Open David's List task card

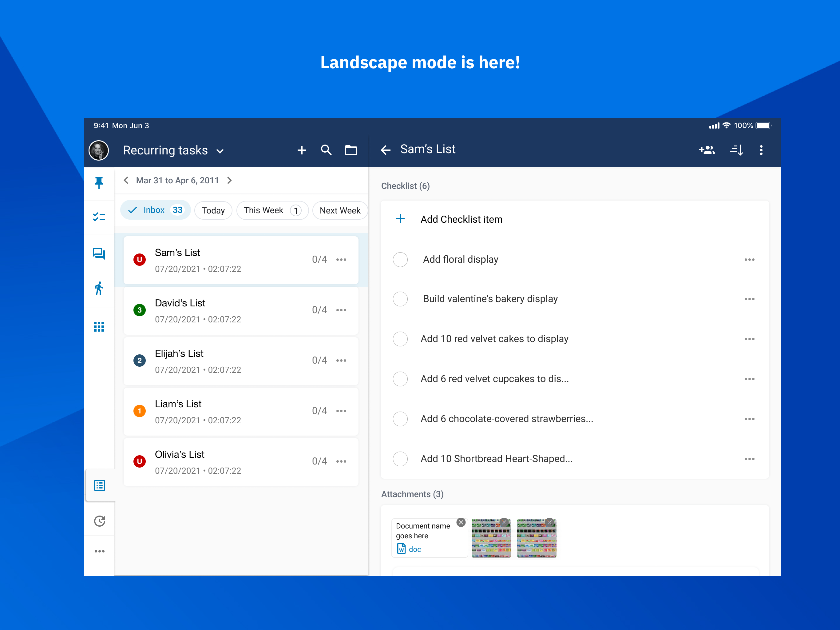point(241,310)
